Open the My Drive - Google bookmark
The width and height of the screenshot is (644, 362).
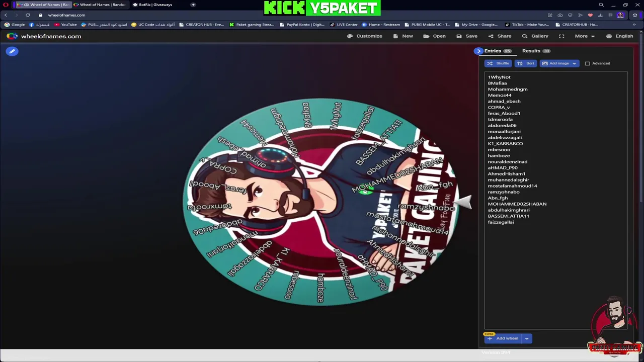(x=476, y=25)
